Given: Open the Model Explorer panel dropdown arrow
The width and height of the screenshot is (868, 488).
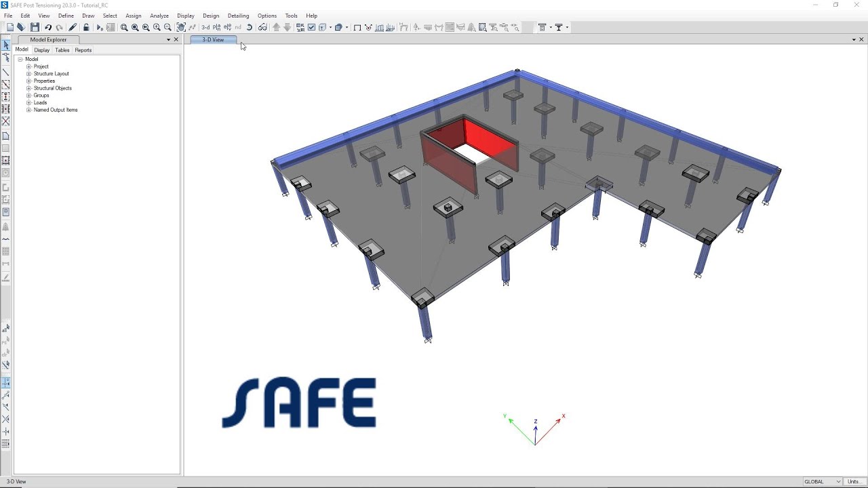Looking at the screenshot, I should point(169,39).
